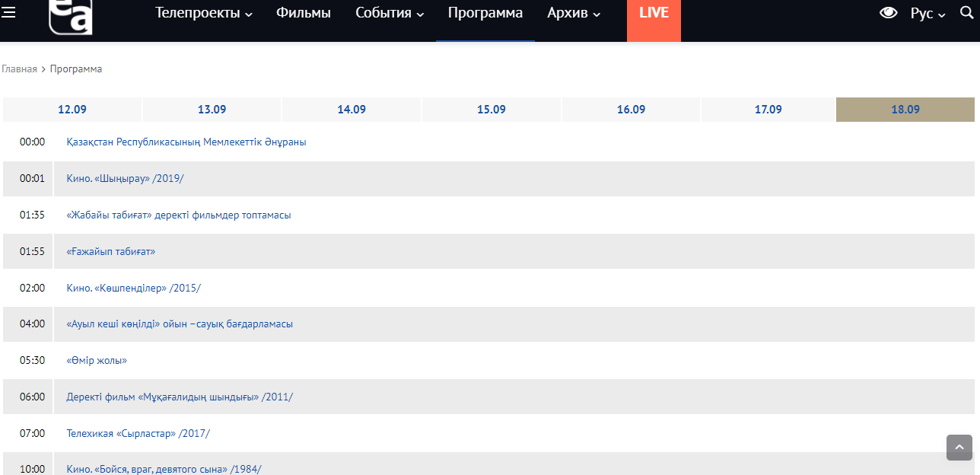Switch to the 15.09 date tab
Viewport: 980px width, 475px height.
(492, 110)
